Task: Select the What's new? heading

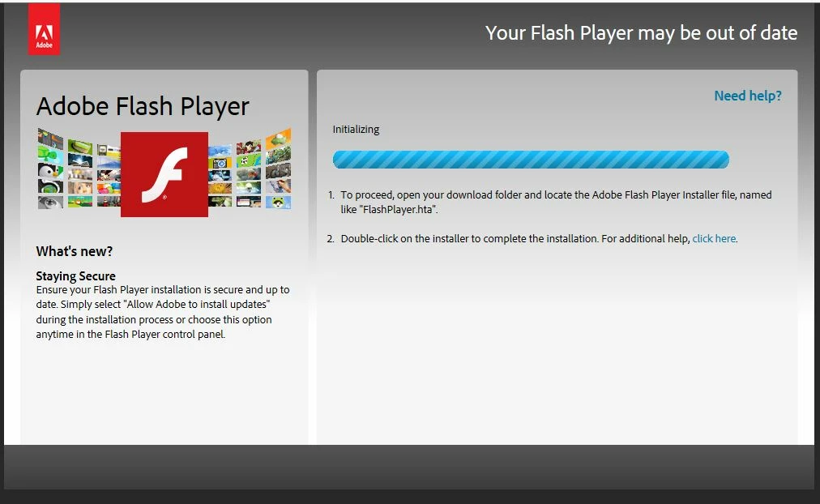Action: [75, 251]
